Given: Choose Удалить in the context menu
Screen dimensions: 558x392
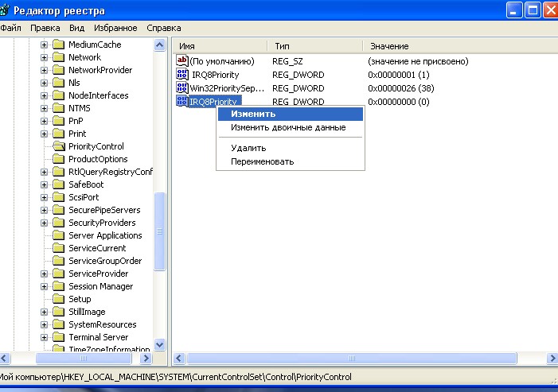Looking at the screenshot, I should 291,148.
